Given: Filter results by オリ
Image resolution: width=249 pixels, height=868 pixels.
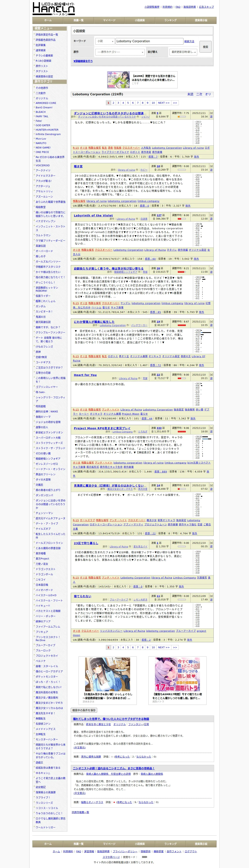Looking at the screenshot, I should click(x=208, y=94).
